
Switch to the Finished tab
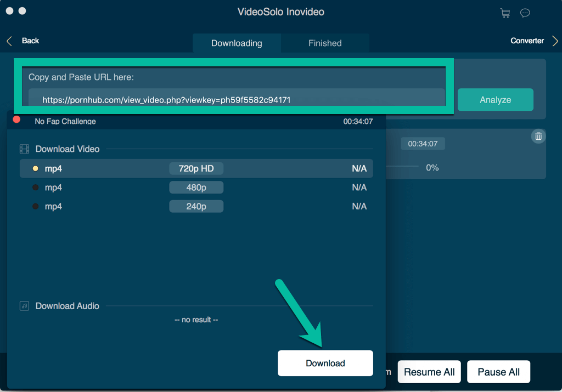pyautogui.click(x=325, y=43)
